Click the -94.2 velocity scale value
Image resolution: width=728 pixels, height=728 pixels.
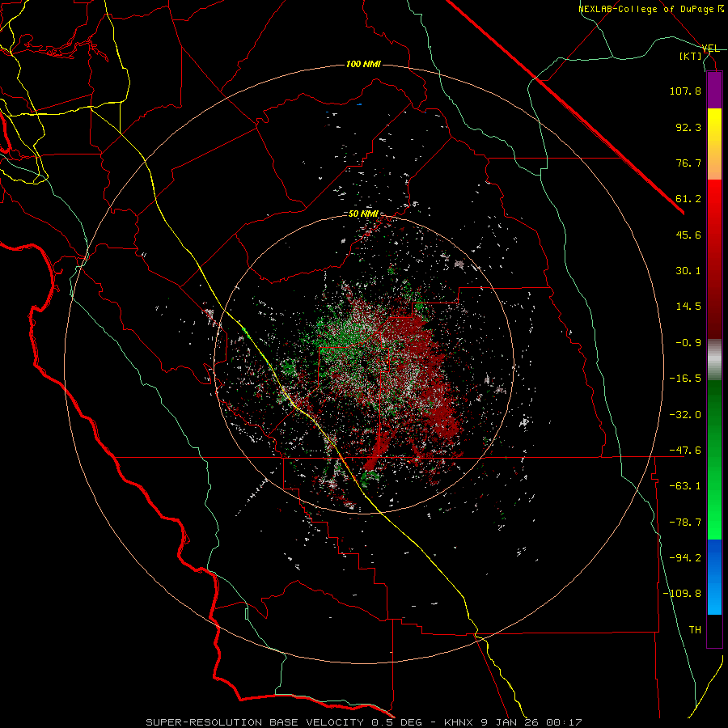pyautogui.click(x=685, y=557)
